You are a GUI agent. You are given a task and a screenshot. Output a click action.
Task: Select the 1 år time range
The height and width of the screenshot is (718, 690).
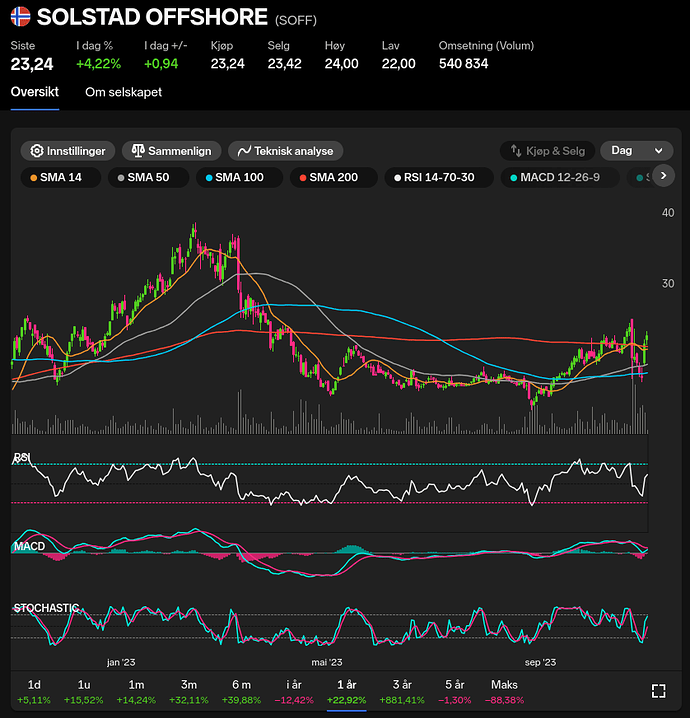click(x=347, y=691)
